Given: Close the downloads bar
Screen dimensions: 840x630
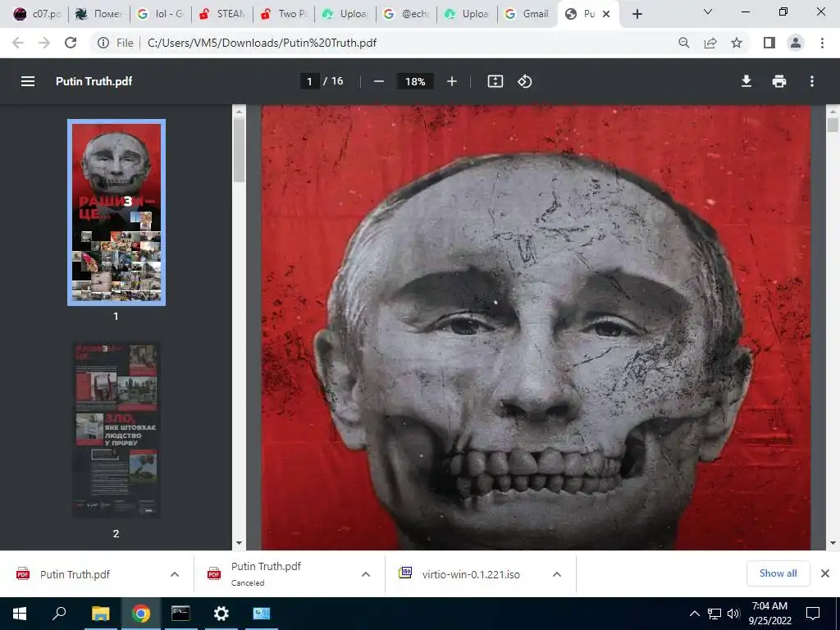Looking at the screenshot, I should [825, 573].
